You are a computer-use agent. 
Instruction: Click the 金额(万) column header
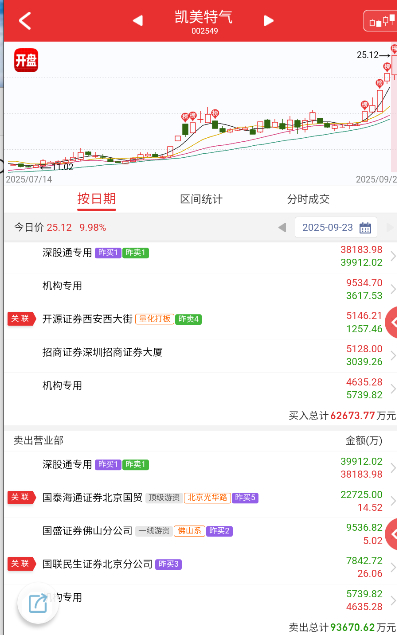pyautogui.click(x=364, y=441)
